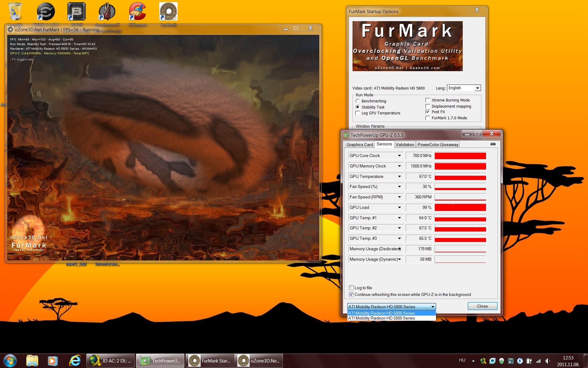588x368 pixels.
Task: Click the GPU-Z title bar app icon
Action: click(346, 135)
